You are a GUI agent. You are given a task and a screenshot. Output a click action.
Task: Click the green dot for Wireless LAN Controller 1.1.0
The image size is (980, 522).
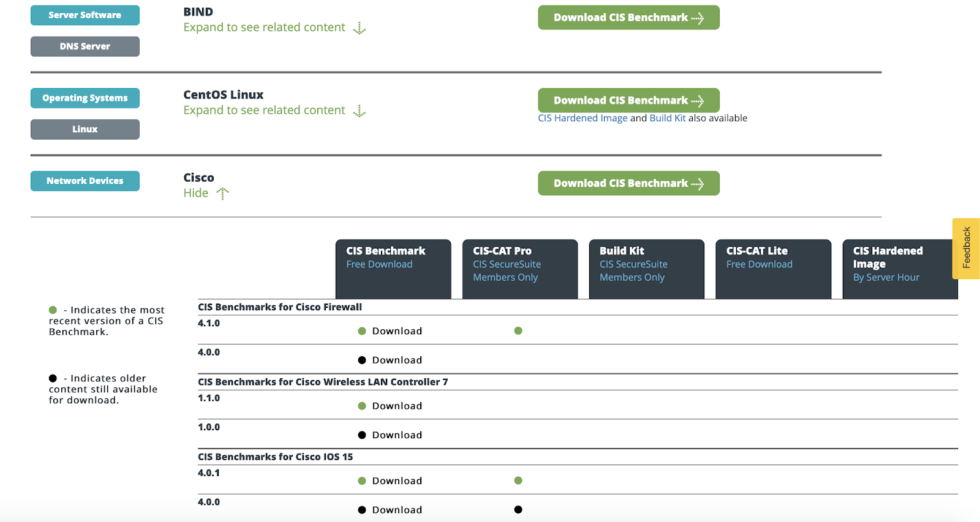pos(362,406)
